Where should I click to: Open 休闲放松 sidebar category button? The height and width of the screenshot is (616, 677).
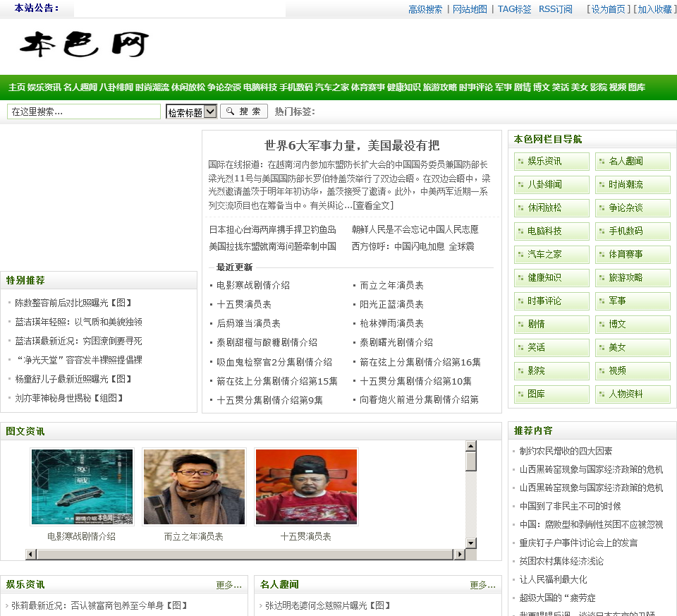551,207
